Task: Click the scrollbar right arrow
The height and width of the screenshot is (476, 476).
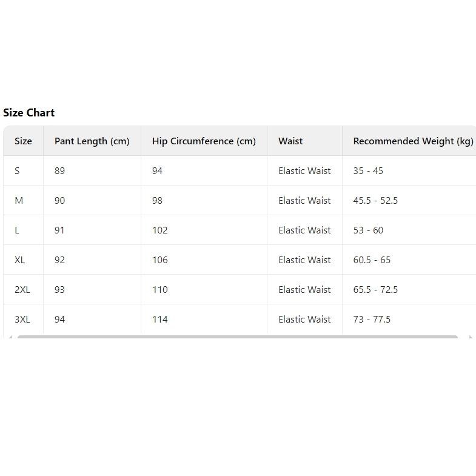Action: coord(471,337)
